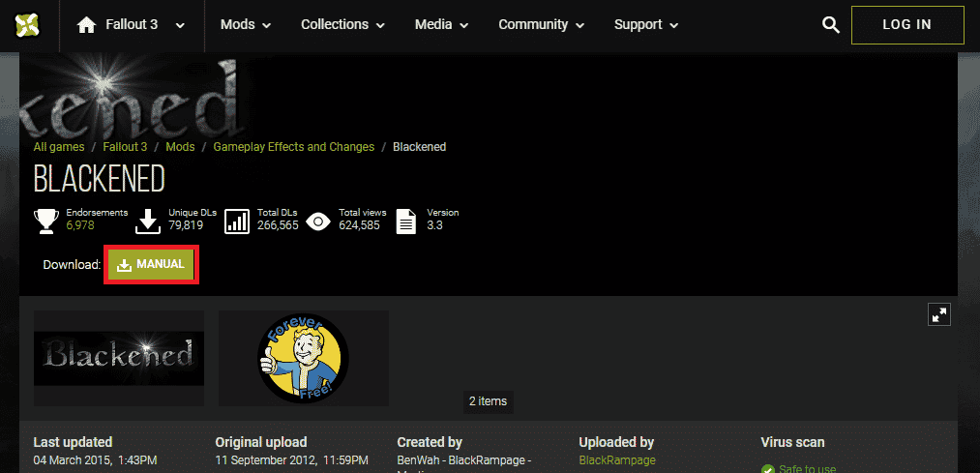Click the MANUAL download button
The height and width of the screenshot is (473, 980).
pos(151,264)
